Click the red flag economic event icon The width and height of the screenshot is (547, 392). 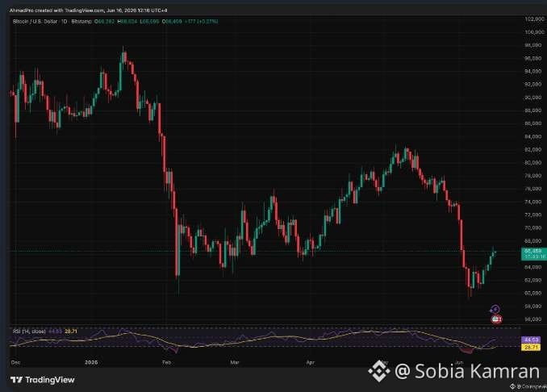pyautogui.click(x=496, y=319)
